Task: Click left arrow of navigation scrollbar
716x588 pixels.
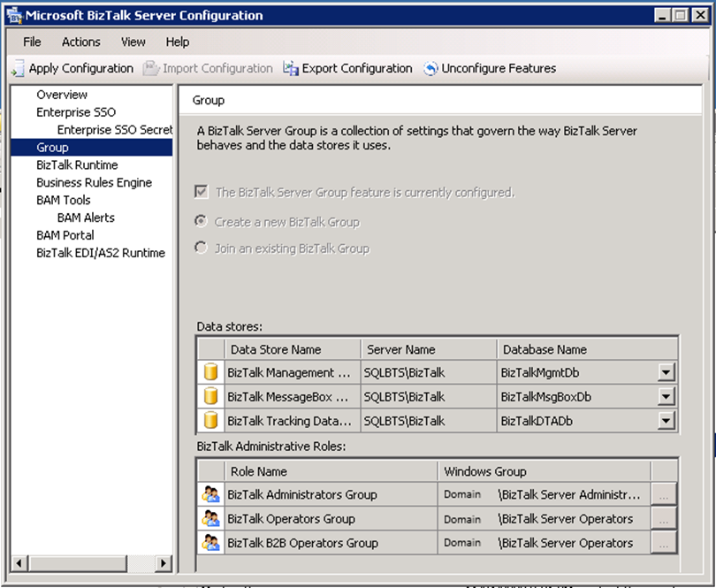Action: click(x=19, y=563)
